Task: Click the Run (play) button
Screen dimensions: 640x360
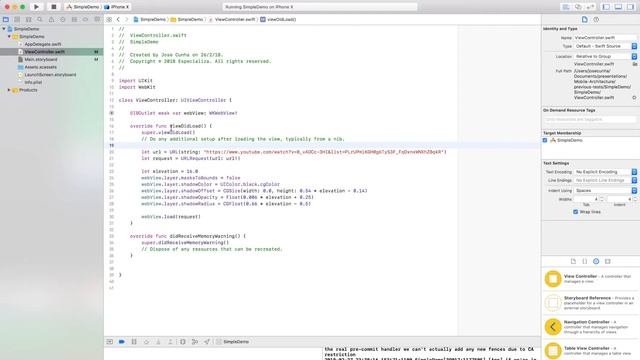Action: [36, 7]
